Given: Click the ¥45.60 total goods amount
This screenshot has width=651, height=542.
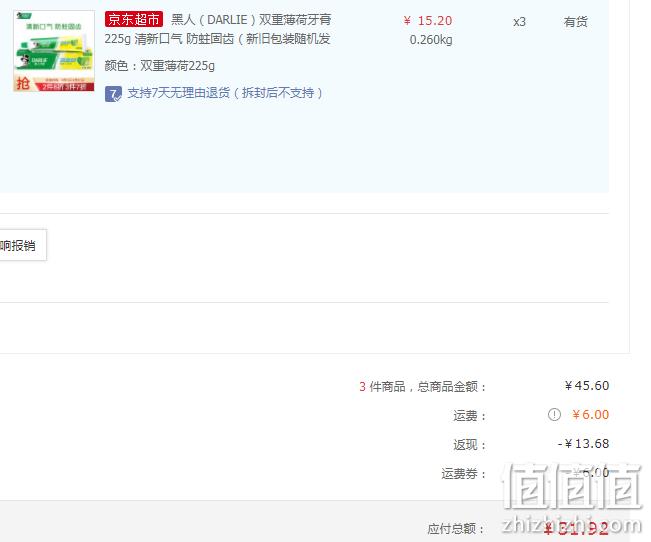Looking at the screenshot, I should (587, 386).
